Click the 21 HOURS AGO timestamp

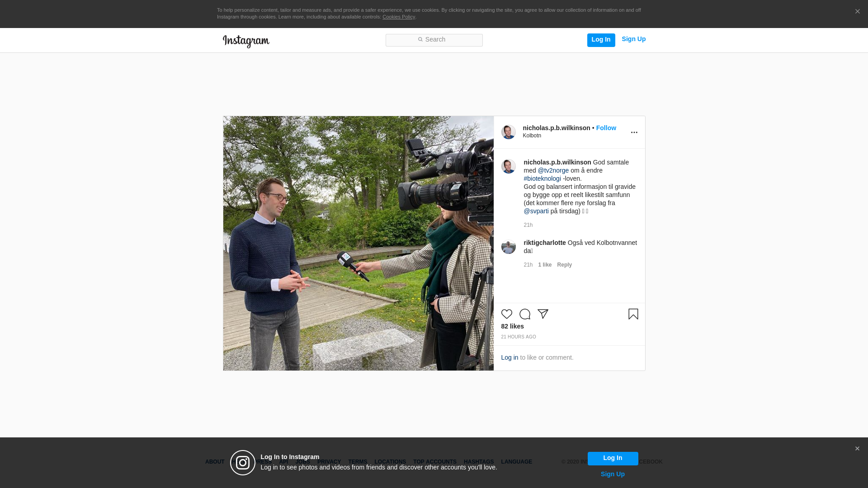tap(518, 337)
